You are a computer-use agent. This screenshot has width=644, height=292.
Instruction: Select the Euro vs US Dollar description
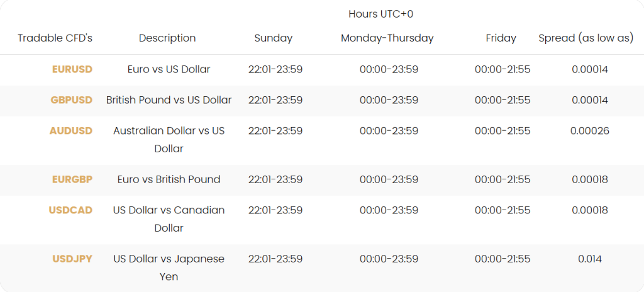pyautogui.click(x=169, y=69)
